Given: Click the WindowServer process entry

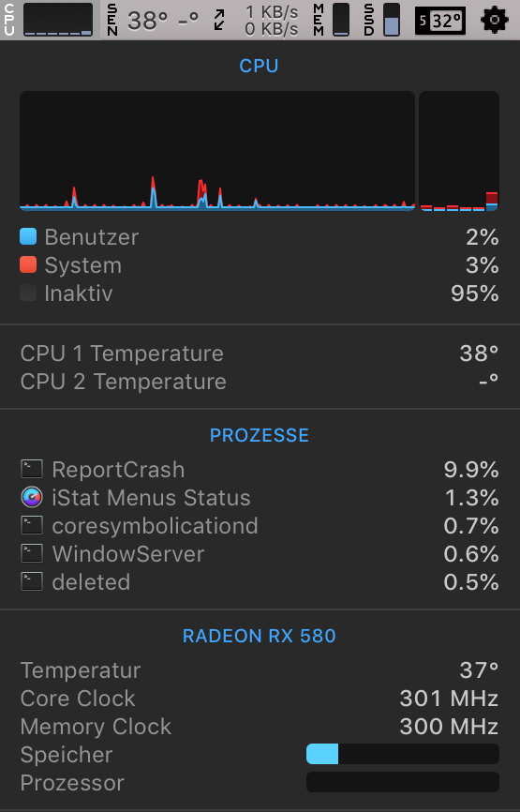Looking at the screenshot, I should 260,553.
